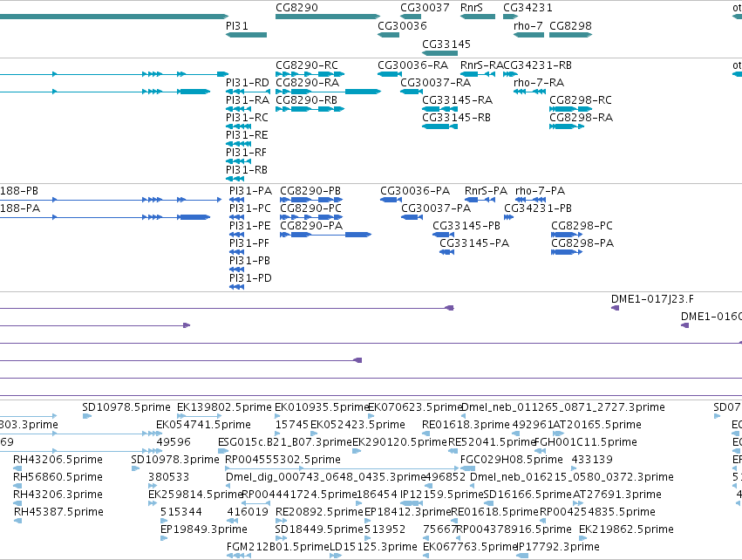Select the FGH001C11.5prime EST label

[x=586, y=442]
